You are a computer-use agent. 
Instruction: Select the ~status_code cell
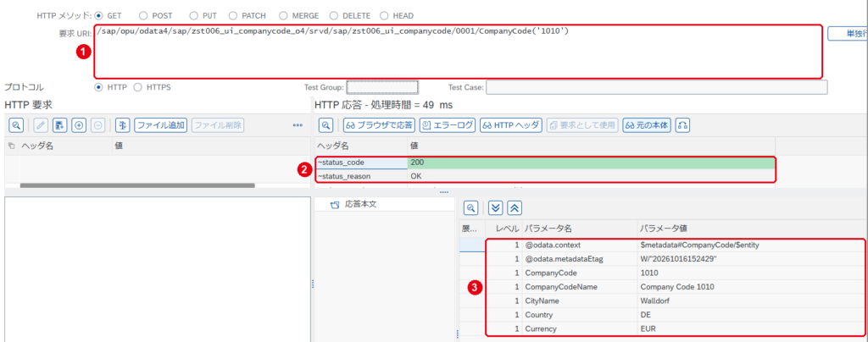click(x=360, y=163)
